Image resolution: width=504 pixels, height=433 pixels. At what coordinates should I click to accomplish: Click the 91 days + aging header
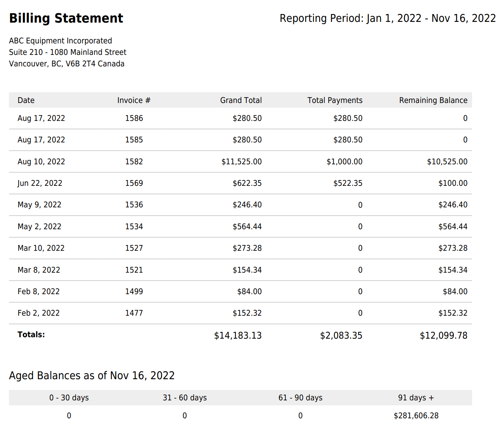pyautogui.click(x=416, y=398)
